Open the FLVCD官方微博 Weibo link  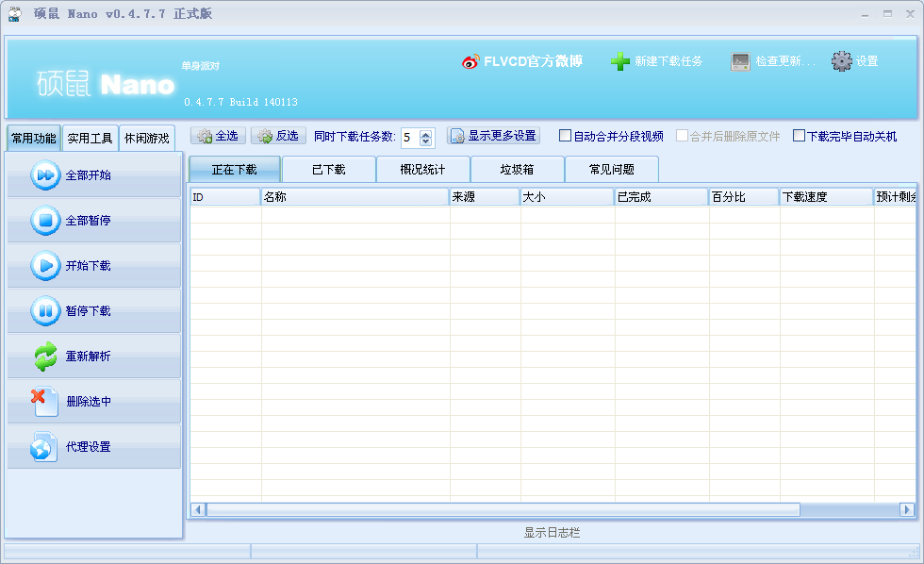(522, 61)
